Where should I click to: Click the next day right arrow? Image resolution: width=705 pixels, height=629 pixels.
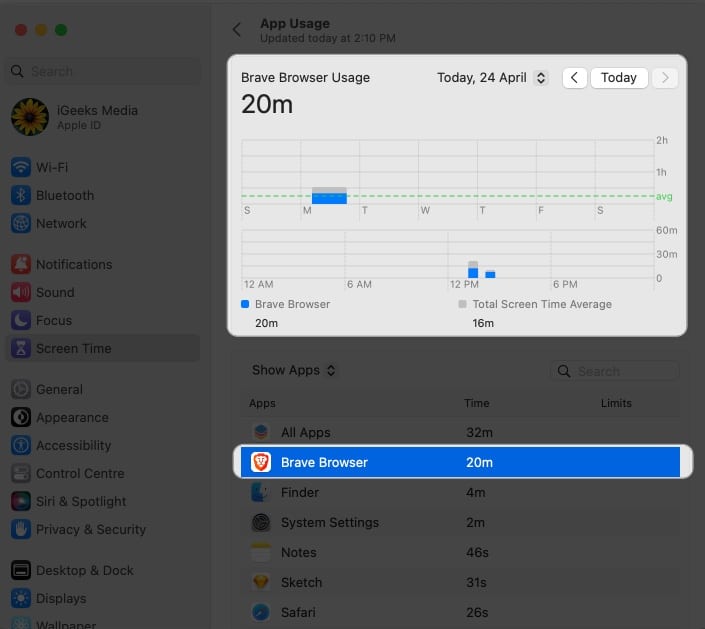[x=665, y=78]
